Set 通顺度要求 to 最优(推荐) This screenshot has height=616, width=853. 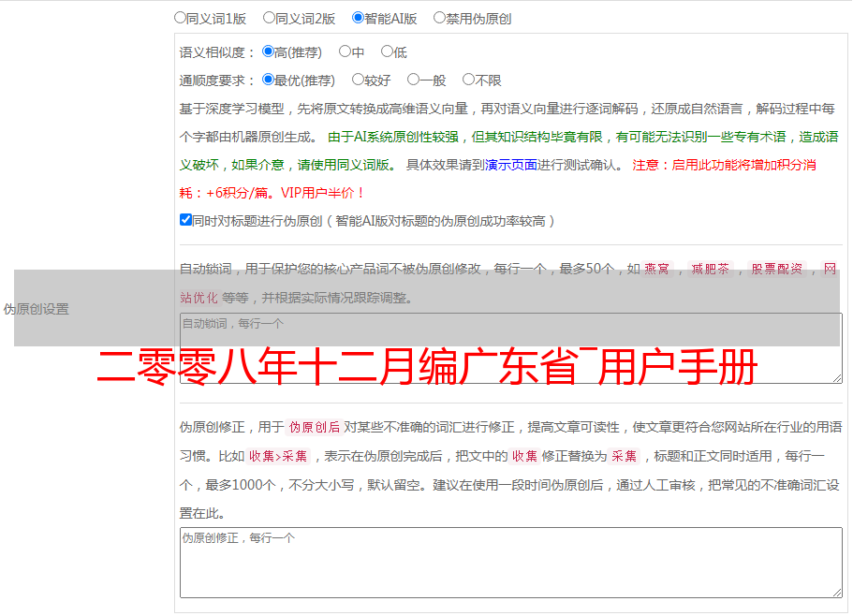(268, 80)
